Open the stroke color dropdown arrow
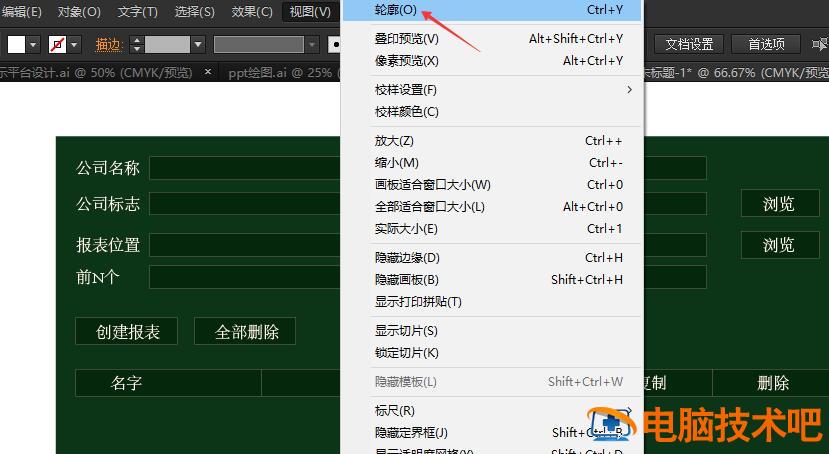 76,45
